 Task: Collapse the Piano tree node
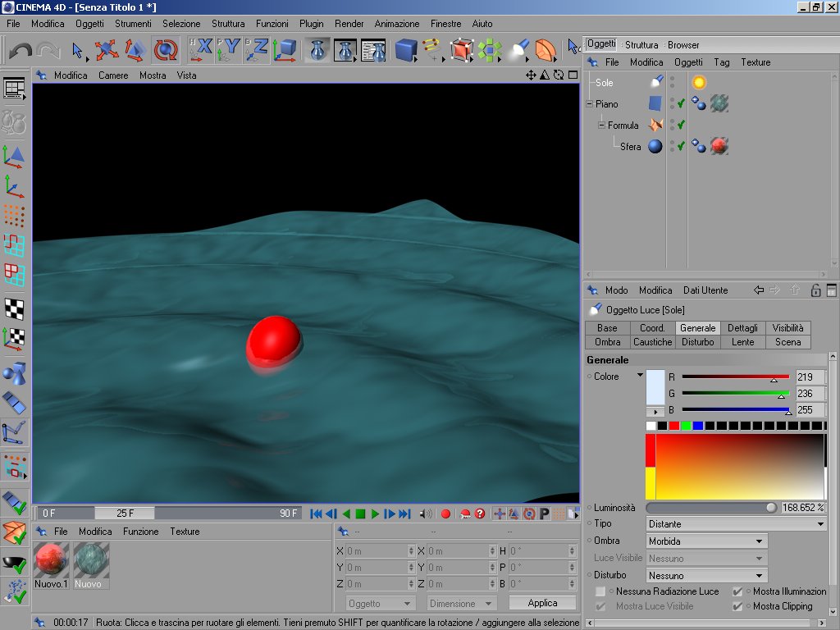589,104
